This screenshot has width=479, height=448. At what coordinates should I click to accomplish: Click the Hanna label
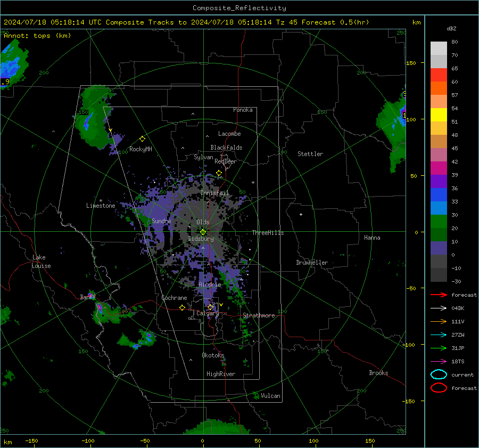(x=372, y=238)
